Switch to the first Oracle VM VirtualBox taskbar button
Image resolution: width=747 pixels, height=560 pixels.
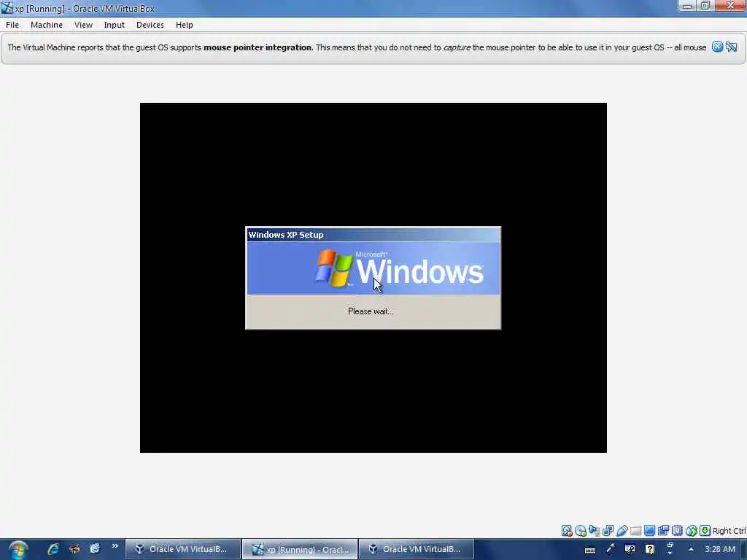pos(183,549)
